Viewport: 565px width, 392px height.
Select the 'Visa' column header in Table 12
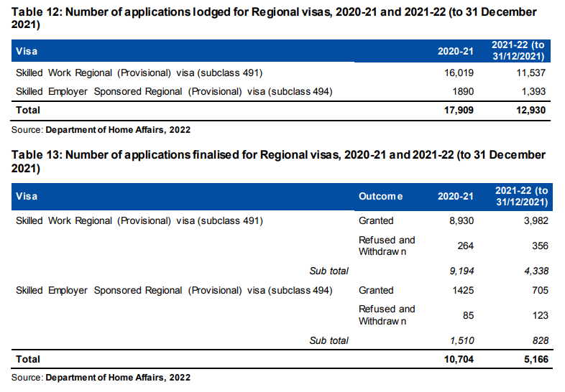[x=27, y=52]
